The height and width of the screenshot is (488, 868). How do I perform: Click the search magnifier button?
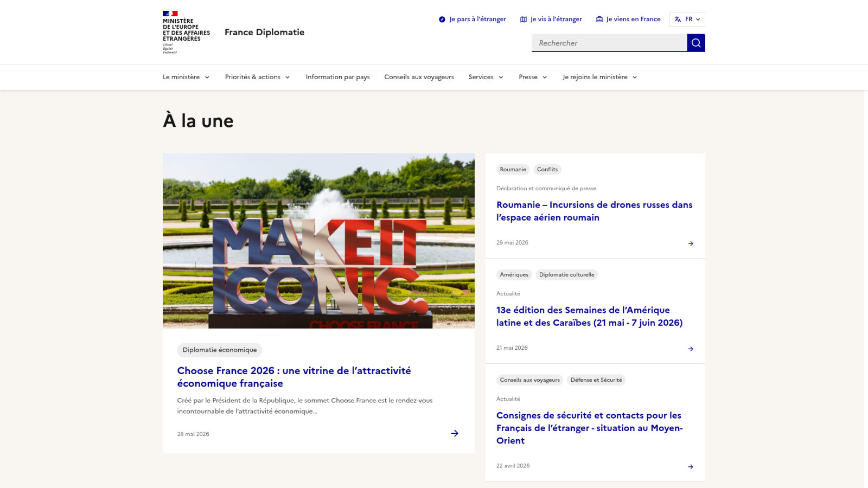(696, 43)
